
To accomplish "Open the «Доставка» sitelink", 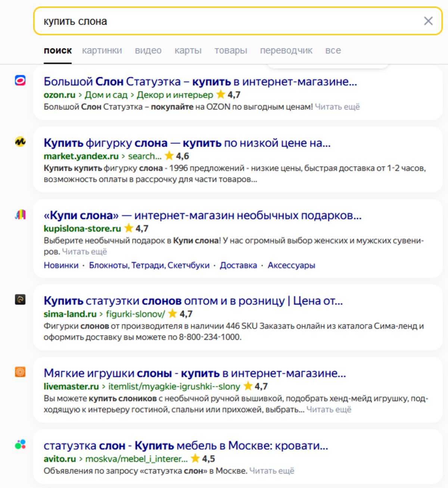I will (x=238, y=265).
